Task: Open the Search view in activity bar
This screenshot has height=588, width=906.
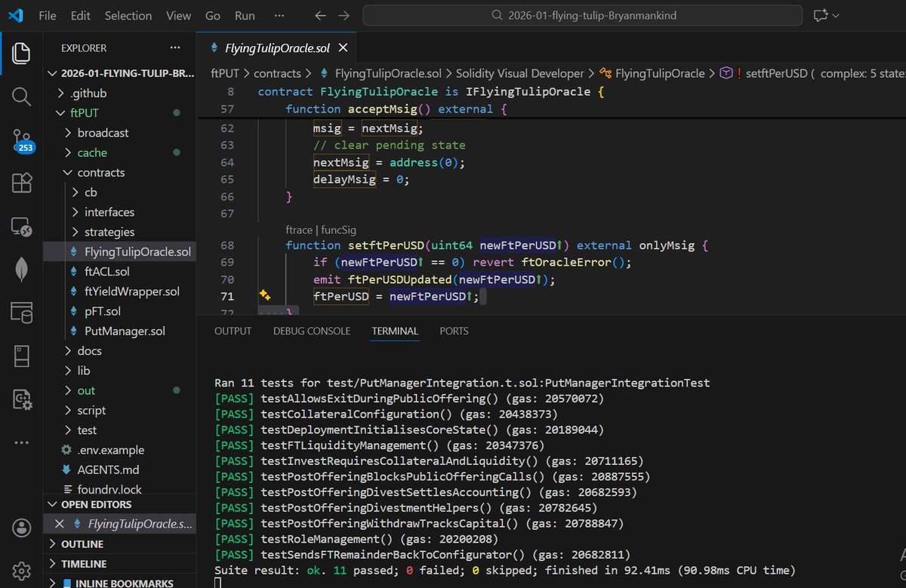Action: (21, 96)
